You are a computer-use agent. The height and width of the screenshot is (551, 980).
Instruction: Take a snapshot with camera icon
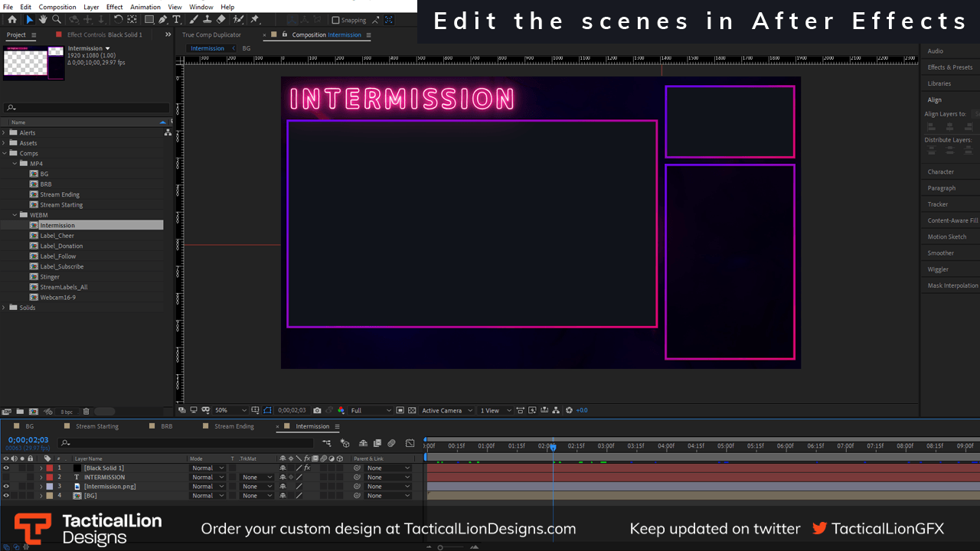(318, 410)
